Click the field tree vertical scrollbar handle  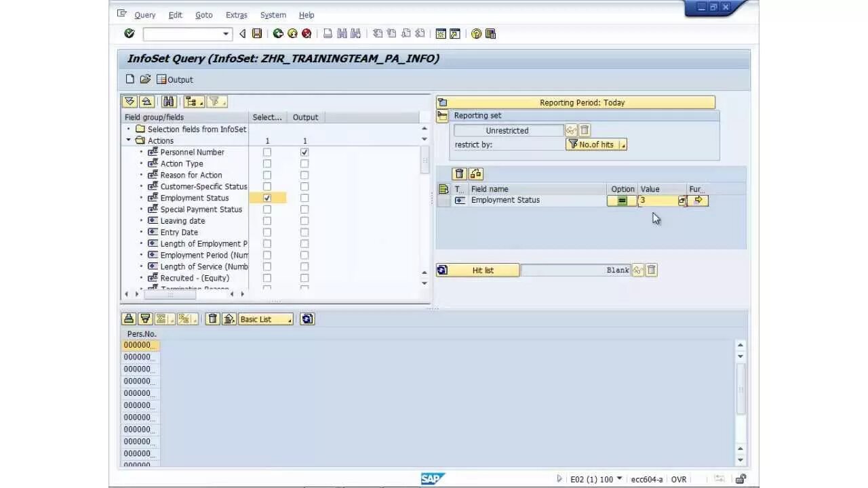[425, 160]
